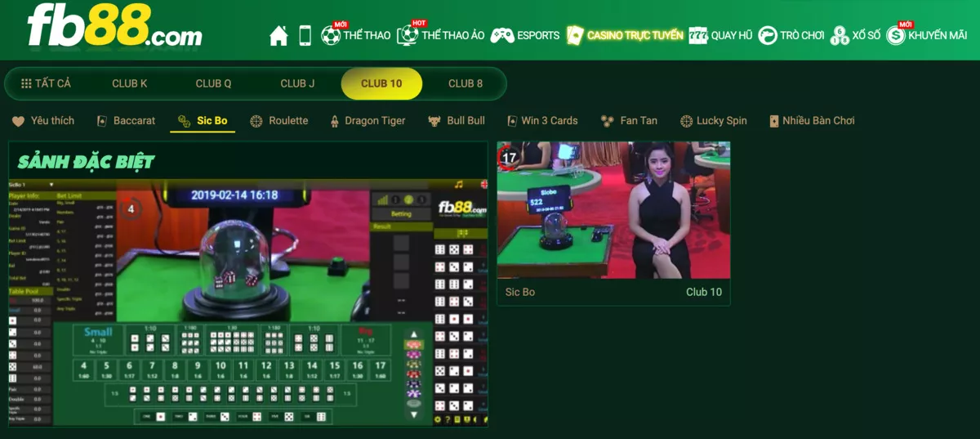Open game settings gear icon

[438, 419]
